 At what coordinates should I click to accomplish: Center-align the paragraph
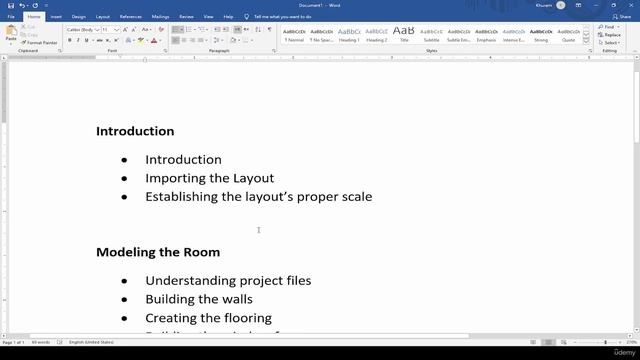pyautogui.click(x=184, y=40)
